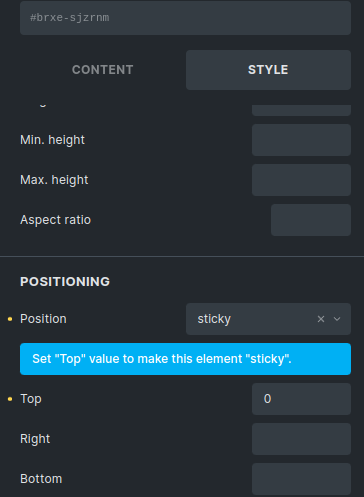Switch to the CONTENT tab
The image size is (364, 497).
point(103,70)
